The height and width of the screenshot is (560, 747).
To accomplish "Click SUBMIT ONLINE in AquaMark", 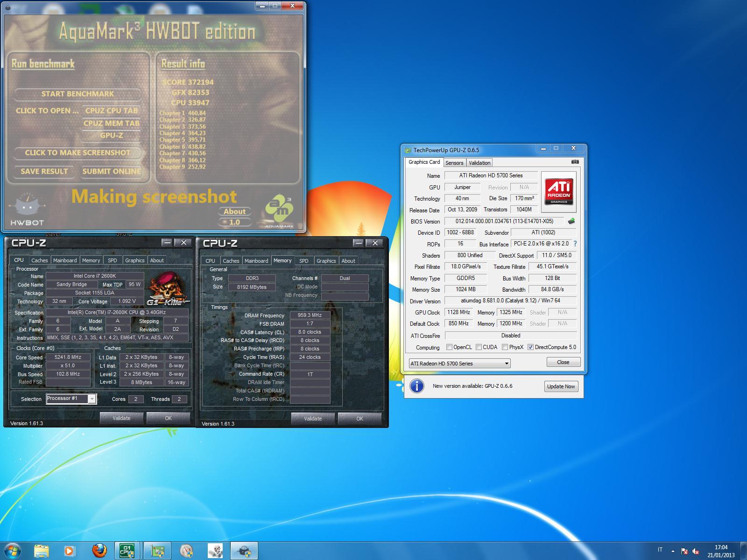I will (x=112, y=171).
